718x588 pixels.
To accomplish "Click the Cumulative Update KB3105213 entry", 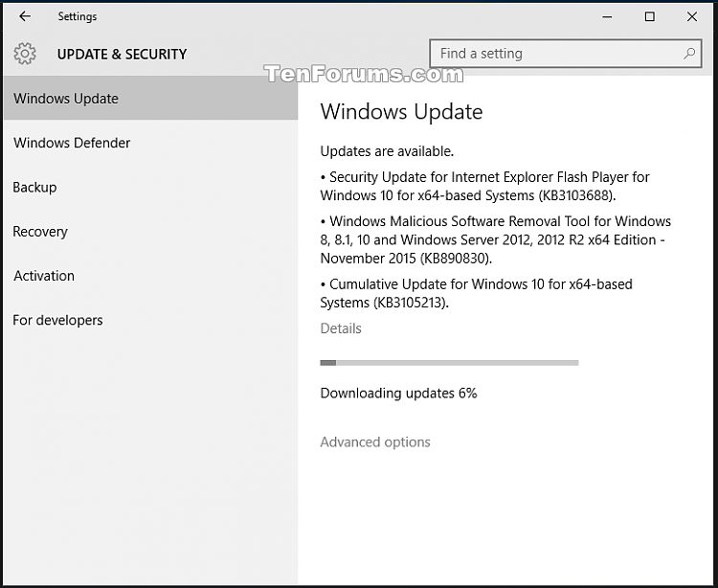I will pos(476,293).
